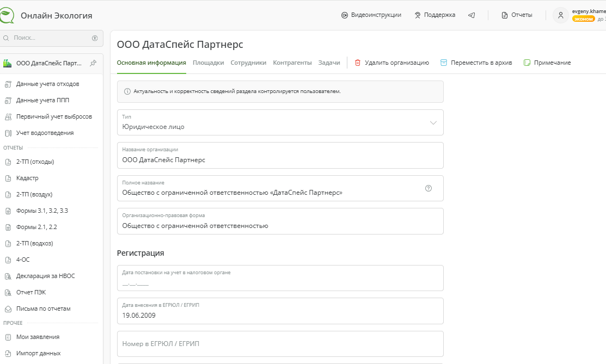Click the user profile avatar icon

click(x=560, y=15)
